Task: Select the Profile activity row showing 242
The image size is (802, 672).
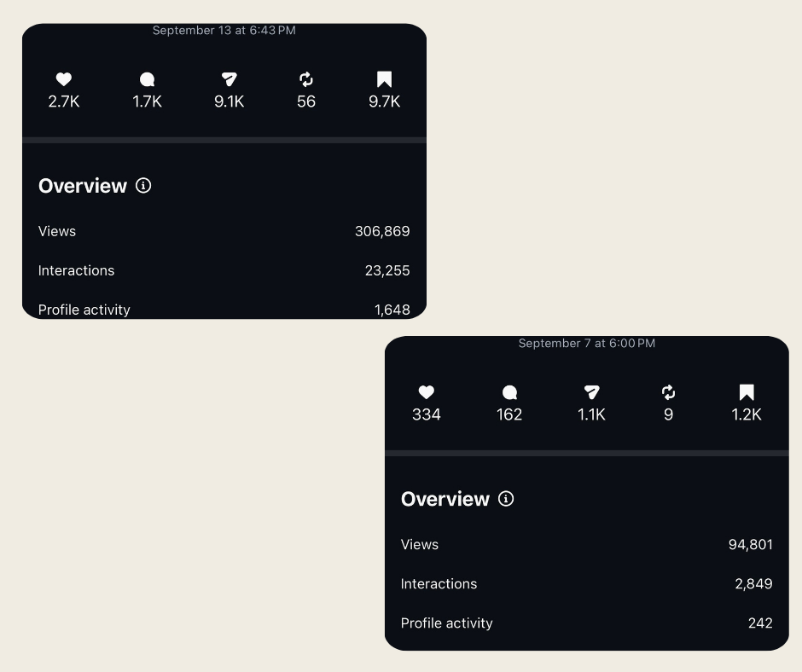Action: tap(586, 623)
